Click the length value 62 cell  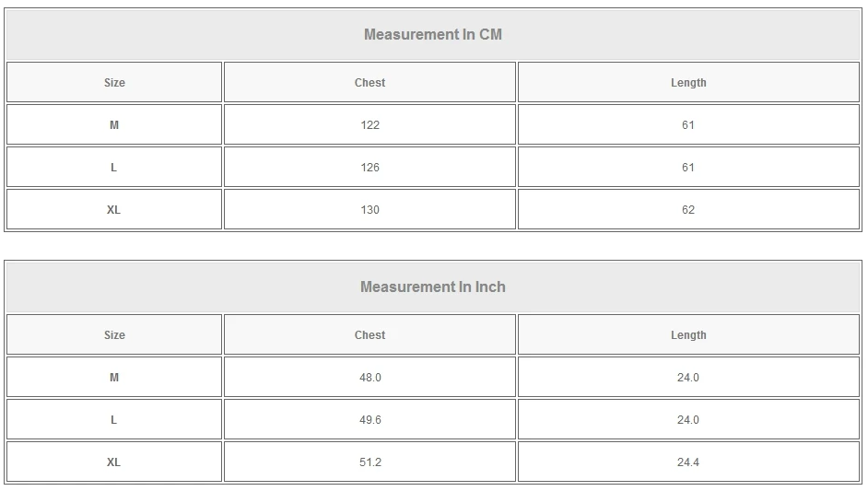click(688, 210)
